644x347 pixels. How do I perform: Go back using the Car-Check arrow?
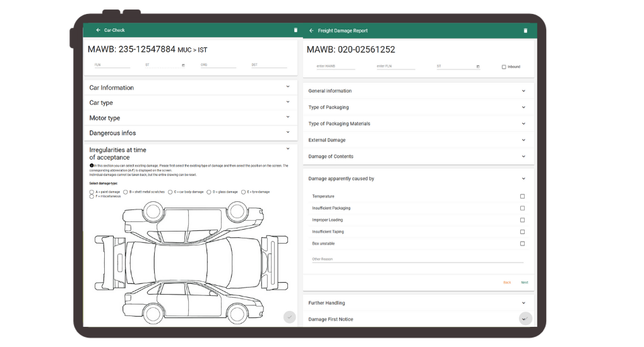98,30
